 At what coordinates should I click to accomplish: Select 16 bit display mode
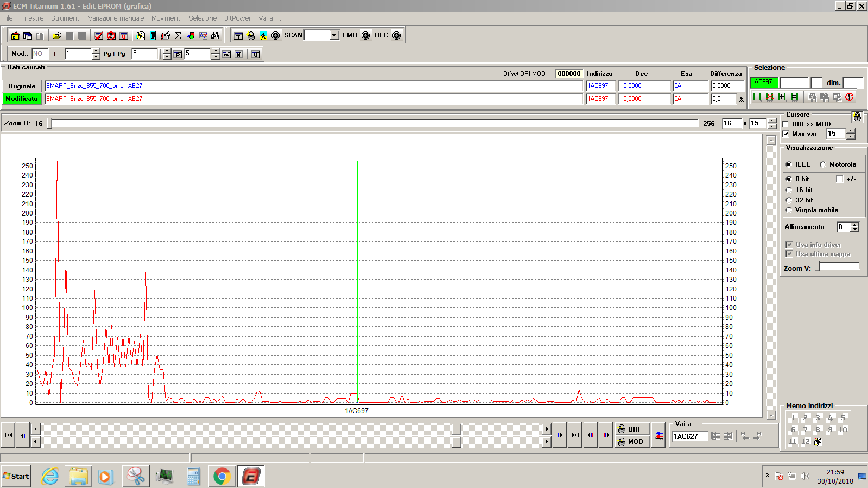coord(789,190)
